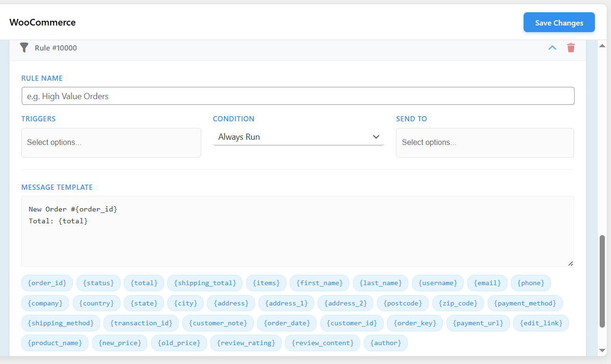Expand the Condition dropdown 'Always Run'
611x364 pixels.
point(298,137)
